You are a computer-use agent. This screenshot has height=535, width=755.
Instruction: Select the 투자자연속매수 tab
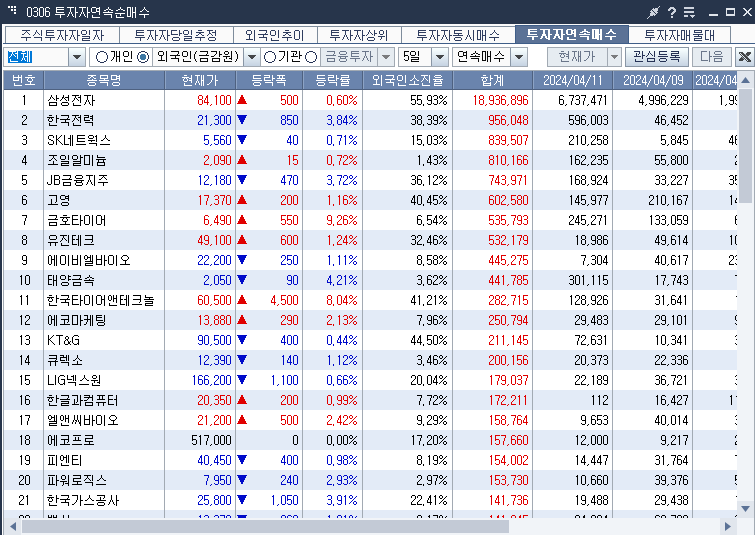point(572,34)
